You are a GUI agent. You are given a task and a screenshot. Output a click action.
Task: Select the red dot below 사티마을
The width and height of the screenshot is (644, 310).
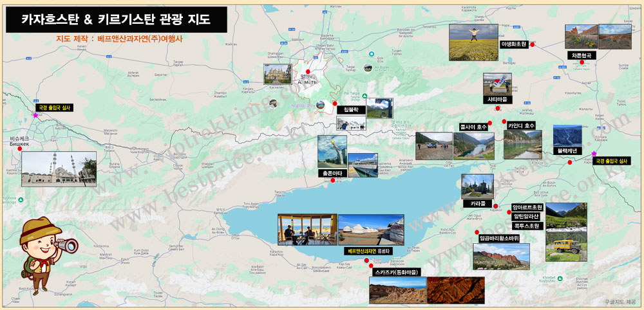498,109
